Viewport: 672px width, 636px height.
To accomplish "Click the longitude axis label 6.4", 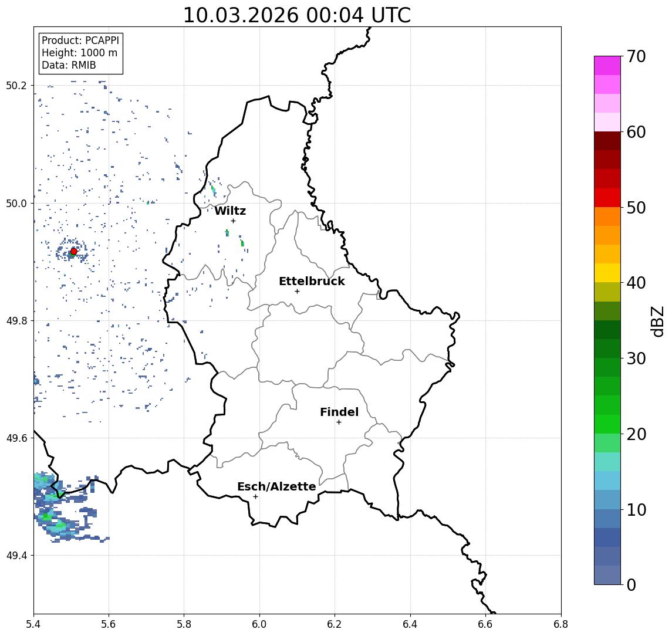I will pyautogui.click(x=410, y=624).
